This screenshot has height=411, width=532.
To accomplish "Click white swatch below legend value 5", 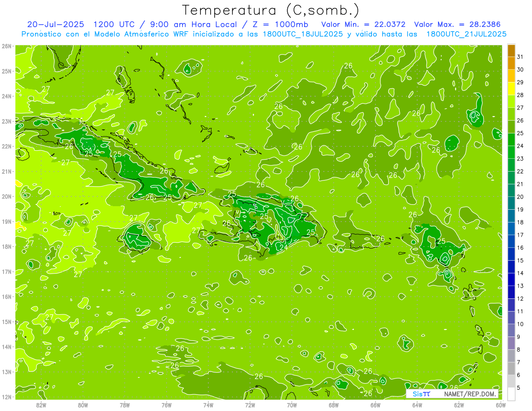I will (511, 394).
